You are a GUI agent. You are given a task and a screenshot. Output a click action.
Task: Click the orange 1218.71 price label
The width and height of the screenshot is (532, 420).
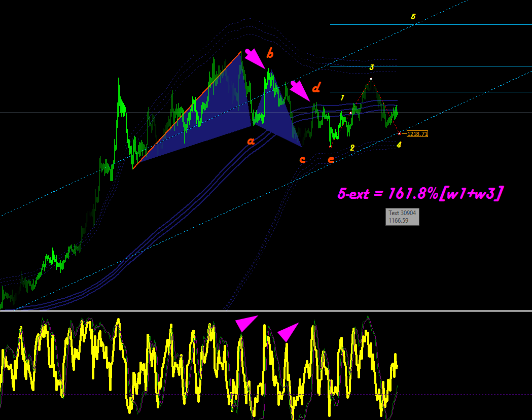tap(417, 134)
